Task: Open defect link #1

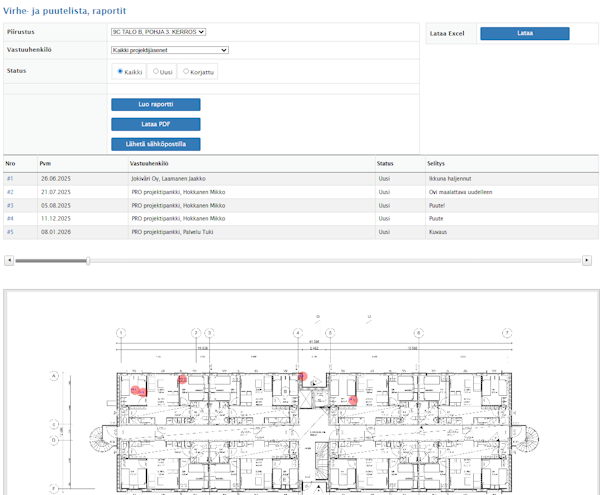Action: tap(10, 178)
